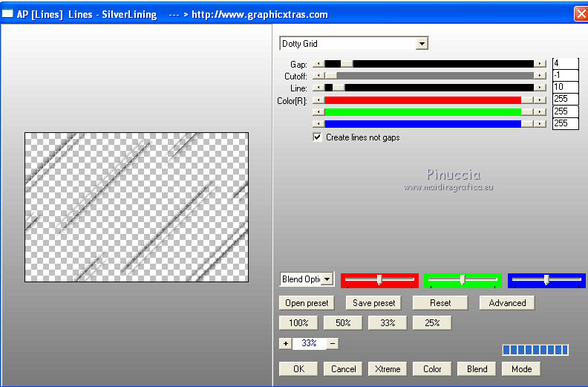Toggle Create lines not gaps checkbox
This screenshot has width=588, height=387.
pyautogui.click(x=317, y=137)
